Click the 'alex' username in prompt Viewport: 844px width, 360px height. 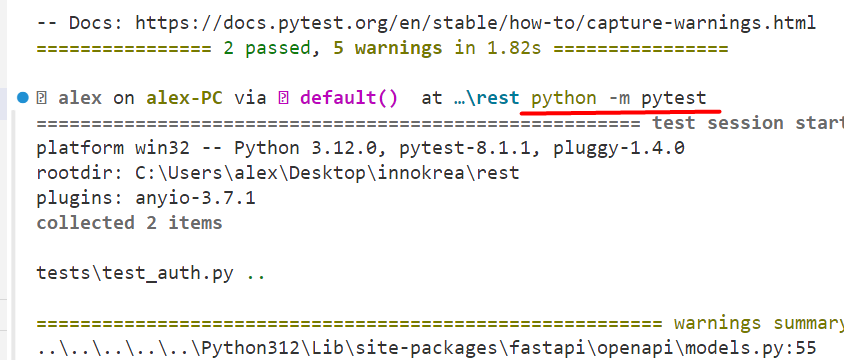(80, 98)
